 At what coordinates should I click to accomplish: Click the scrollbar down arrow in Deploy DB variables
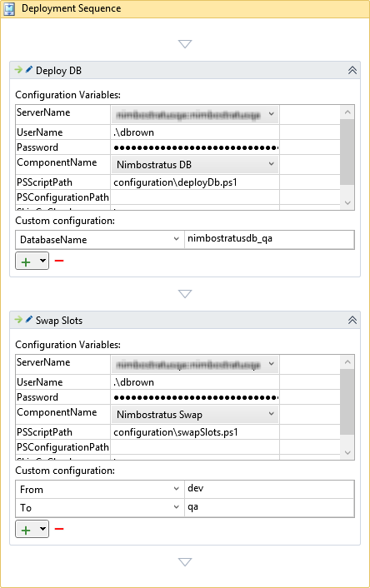coord(347,203)
